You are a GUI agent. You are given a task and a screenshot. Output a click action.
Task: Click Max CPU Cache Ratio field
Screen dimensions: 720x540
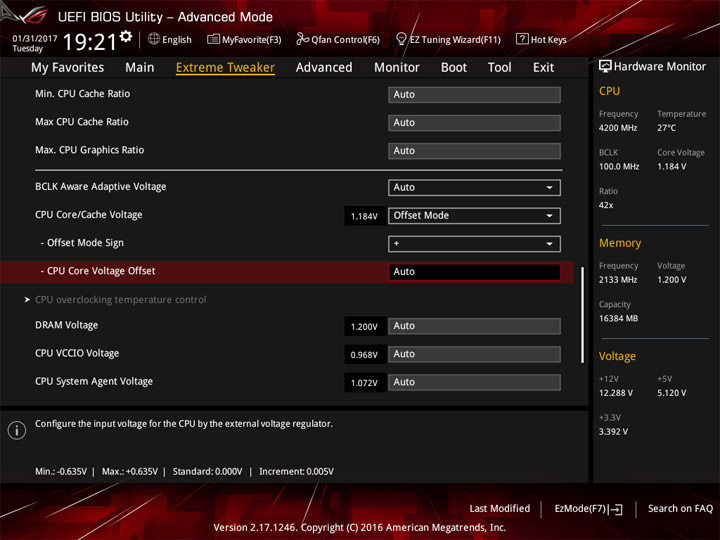tap(474, 123)
